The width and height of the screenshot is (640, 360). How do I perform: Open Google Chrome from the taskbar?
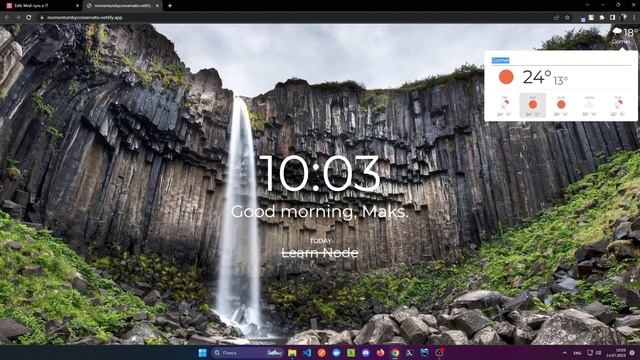click(395, 353)
